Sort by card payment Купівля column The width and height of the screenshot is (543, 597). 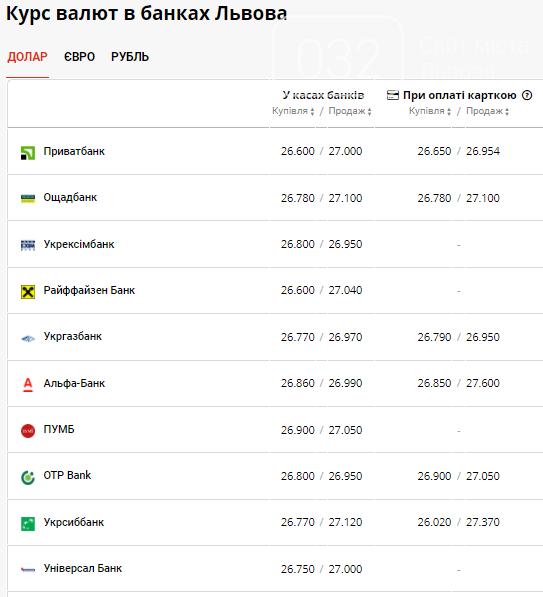click(x=430, y=111)
